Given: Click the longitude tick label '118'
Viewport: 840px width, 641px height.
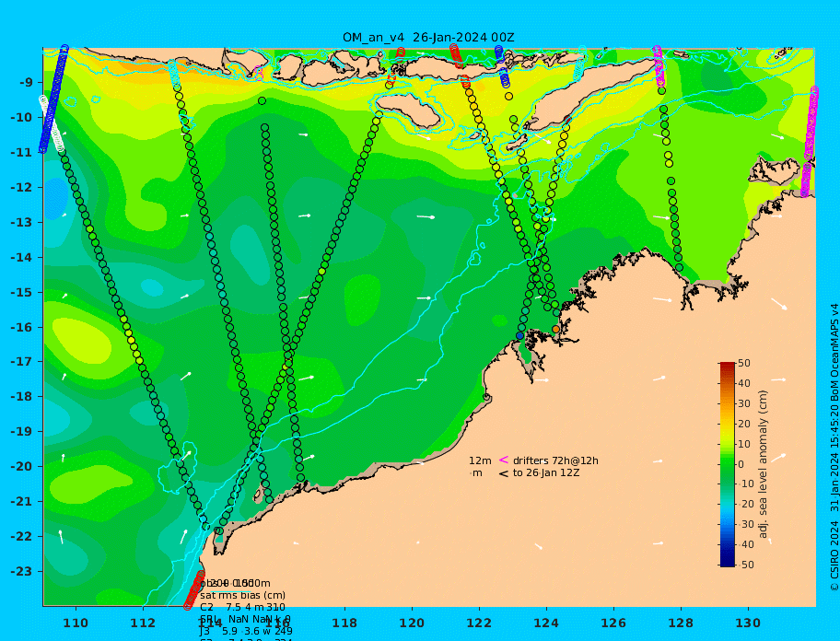Looking at the screenshot, I should point(344,623).
